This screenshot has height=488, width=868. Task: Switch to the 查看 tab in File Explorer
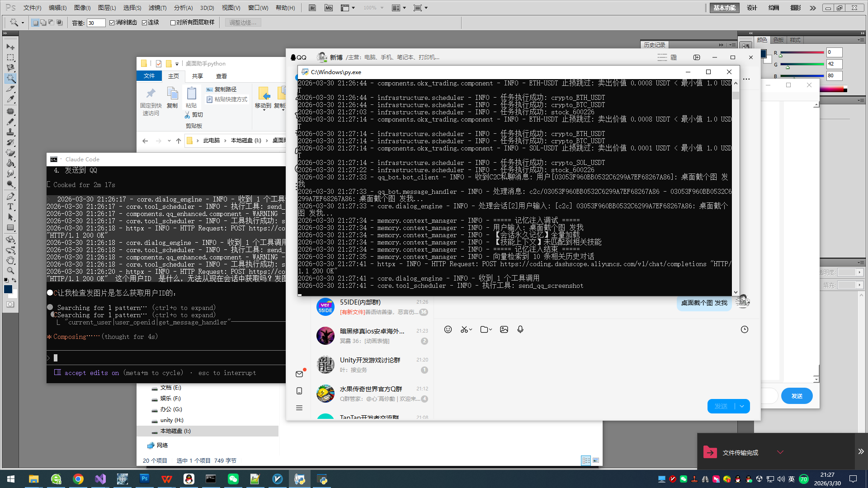(x=221, y=76)
